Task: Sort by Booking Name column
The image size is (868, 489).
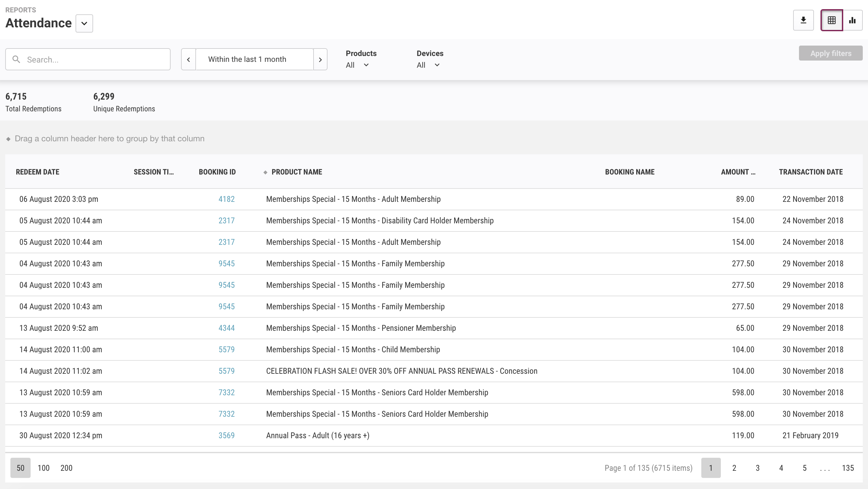Action: pos(629,172)
